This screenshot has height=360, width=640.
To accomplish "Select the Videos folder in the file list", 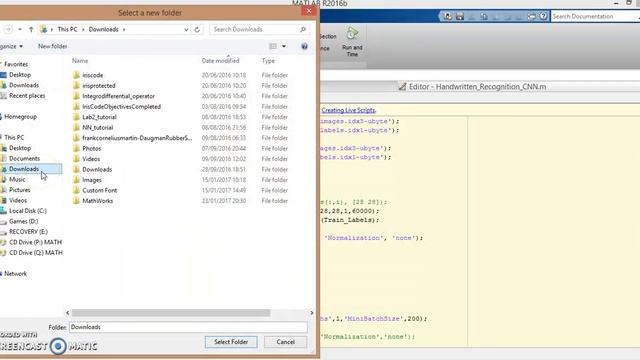I will 91,159.
